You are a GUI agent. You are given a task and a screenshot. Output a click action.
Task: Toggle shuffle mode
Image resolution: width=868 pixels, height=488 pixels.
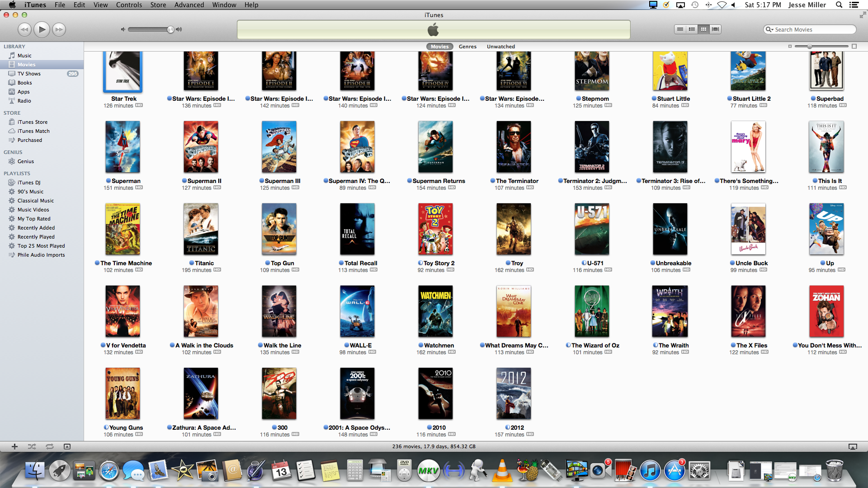click(32, 446)
